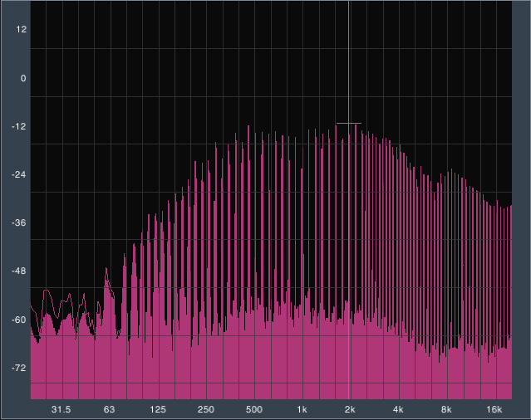
Task: Click the 8k frequency label
Action: (x=446, y=409)
